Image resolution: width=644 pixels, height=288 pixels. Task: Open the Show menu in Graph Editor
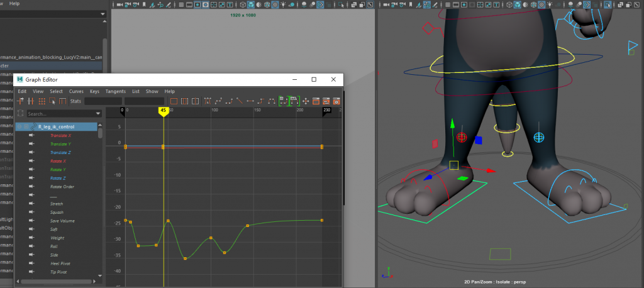[152, 91]
